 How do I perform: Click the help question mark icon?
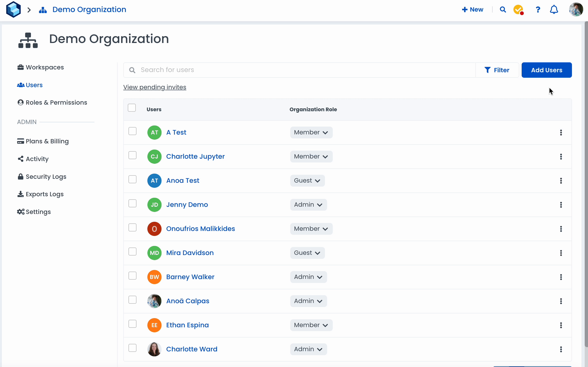point(538,9)
